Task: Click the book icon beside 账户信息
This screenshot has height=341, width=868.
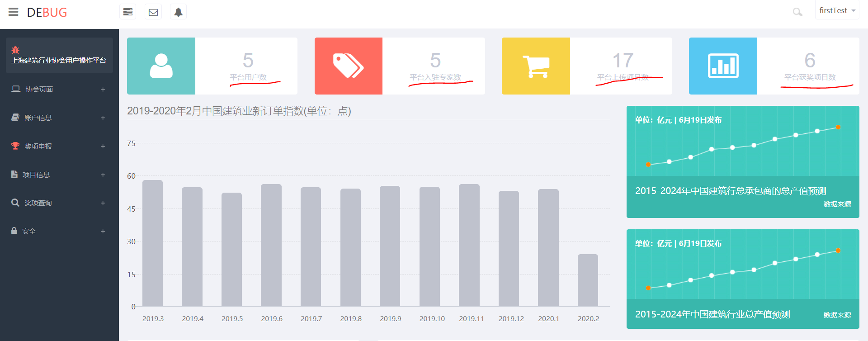Action: click(x=15, y=117)
